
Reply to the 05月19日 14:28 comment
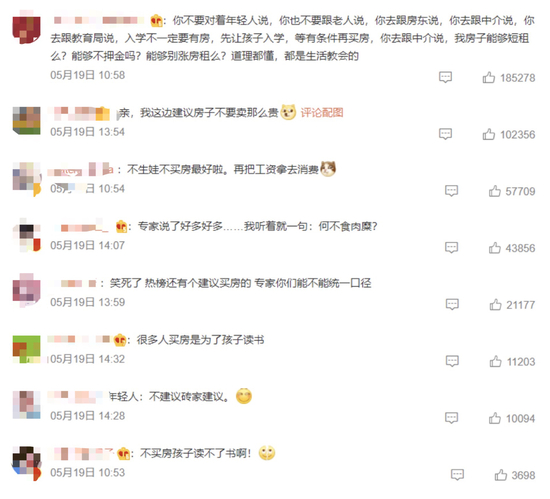(451, 418)
